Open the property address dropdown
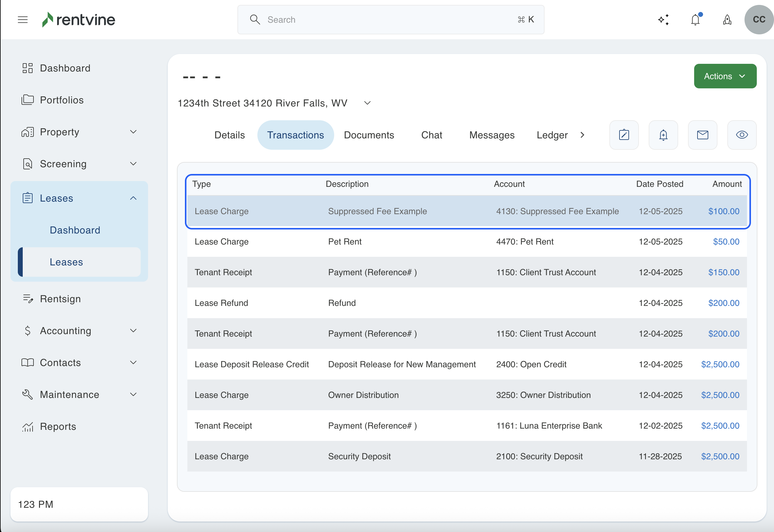The height and width of the screenshot is (532, 774). click(x=367, y=103)
